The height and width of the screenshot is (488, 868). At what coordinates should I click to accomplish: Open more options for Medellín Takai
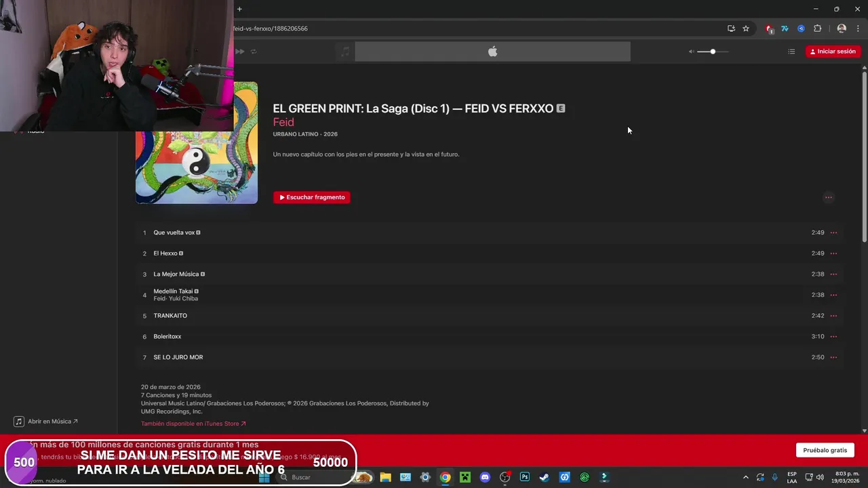point(833,295)
